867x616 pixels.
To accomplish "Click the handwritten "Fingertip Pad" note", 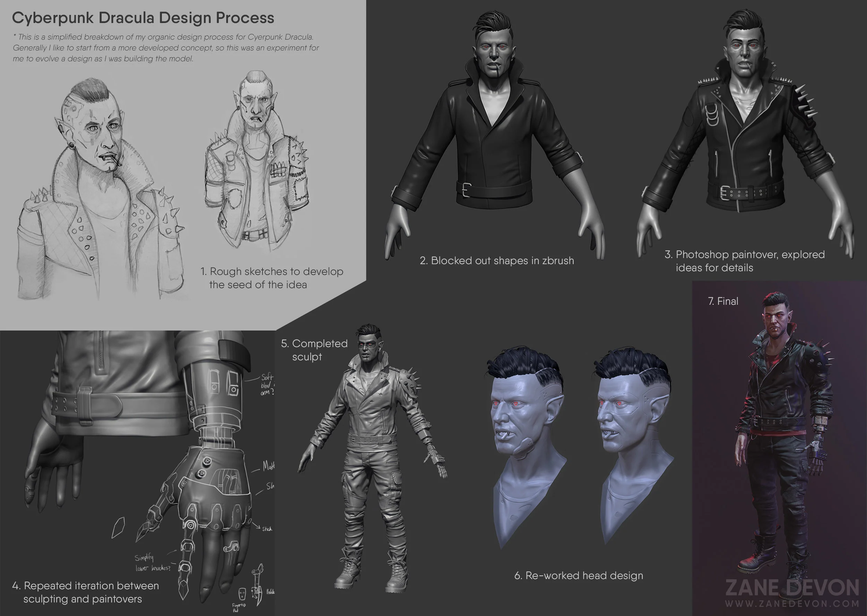I will 239,608.
